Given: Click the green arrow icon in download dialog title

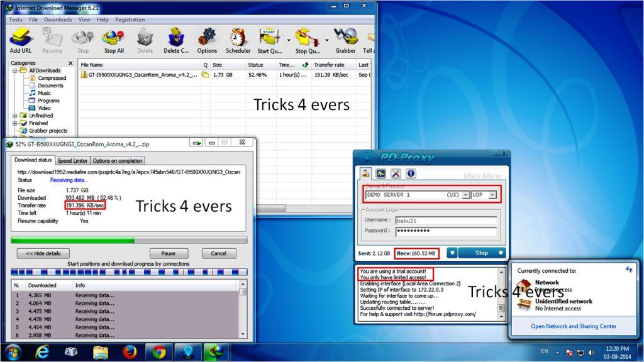Looking at the screenshot, I should (x=197, y=143).
